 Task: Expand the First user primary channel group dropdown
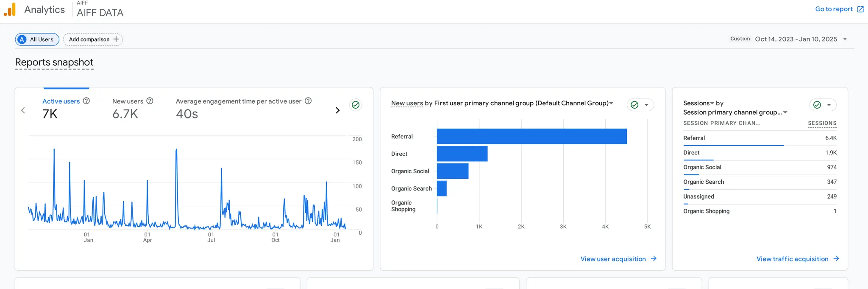pos(611,103)
